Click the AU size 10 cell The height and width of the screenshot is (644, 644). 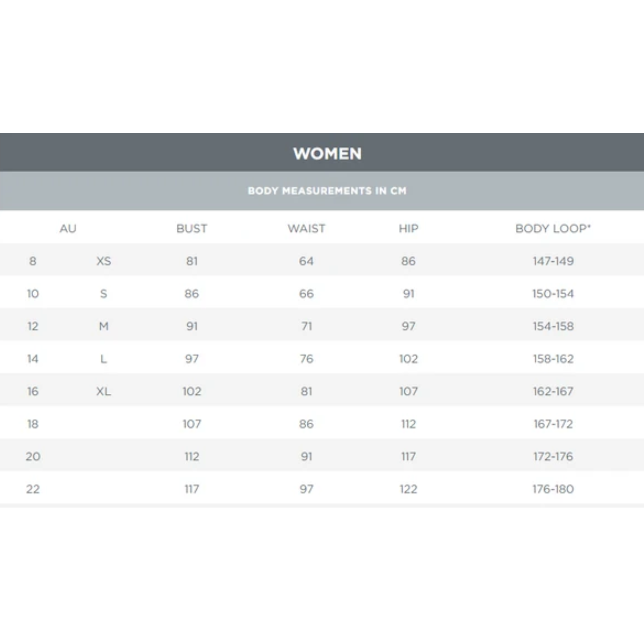point(33,294)
